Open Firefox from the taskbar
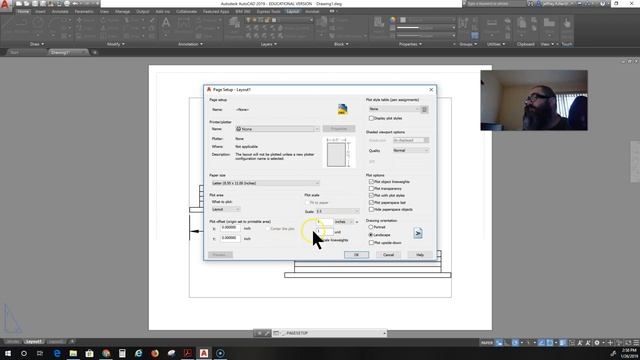This screenshot has height=360, width=640. click(155, 353)
